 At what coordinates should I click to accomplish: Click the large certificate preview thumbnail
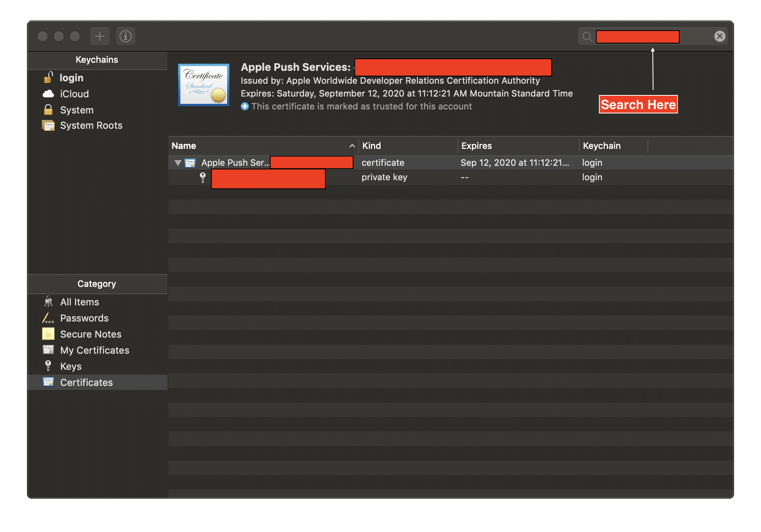coord(203,85)
